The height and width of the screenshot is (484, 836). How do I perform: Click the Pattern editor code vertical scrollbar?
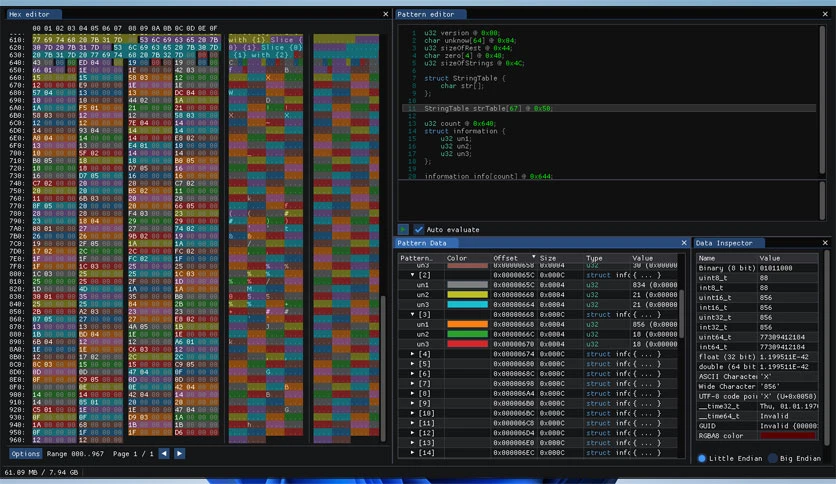[x=822, y=99]
